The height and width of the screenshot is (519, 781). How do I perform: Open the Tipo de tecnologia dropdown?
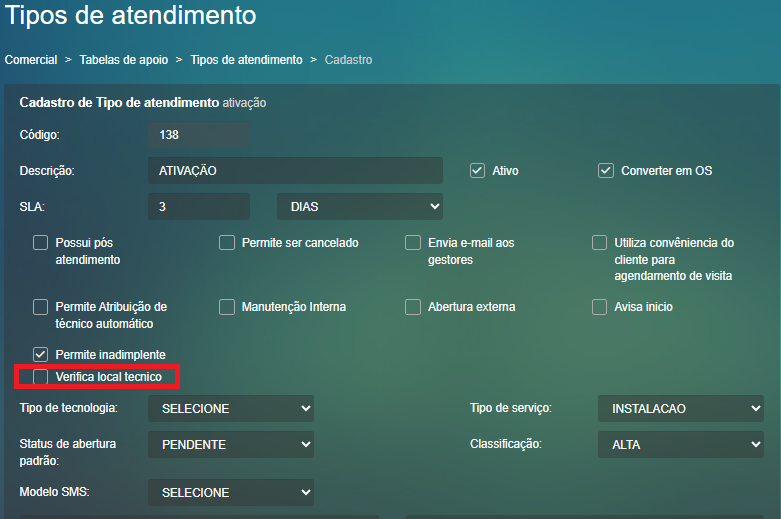pyautogui.click(x=231, y=408)
